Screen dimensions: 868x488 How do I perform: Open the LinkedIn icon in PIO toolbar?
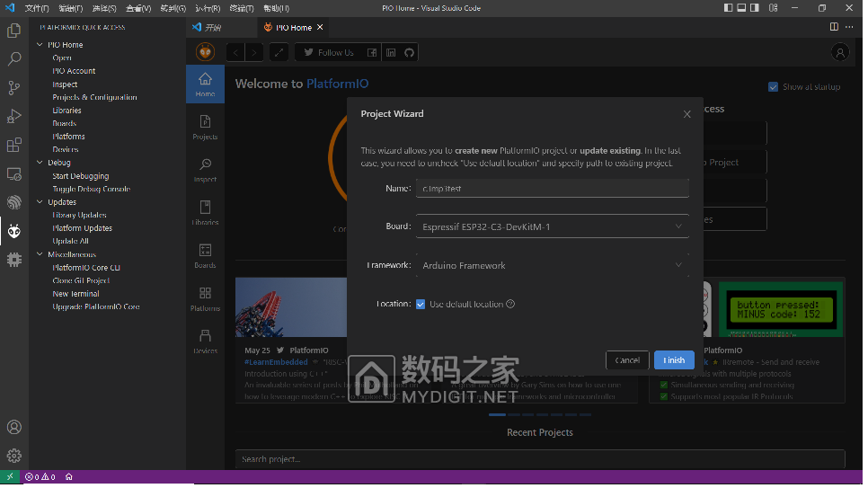pyautogui.click(x=393, y=53)
